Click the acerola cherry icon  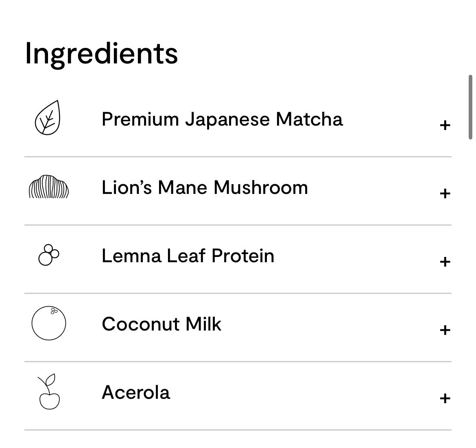coord(49,392)
